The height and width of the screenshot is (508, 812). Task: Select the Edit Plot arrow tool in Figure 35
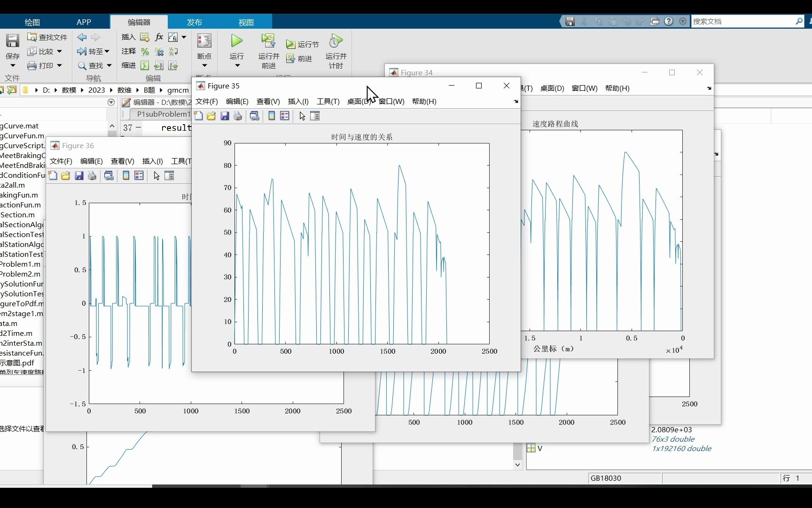tap(302, 116)
